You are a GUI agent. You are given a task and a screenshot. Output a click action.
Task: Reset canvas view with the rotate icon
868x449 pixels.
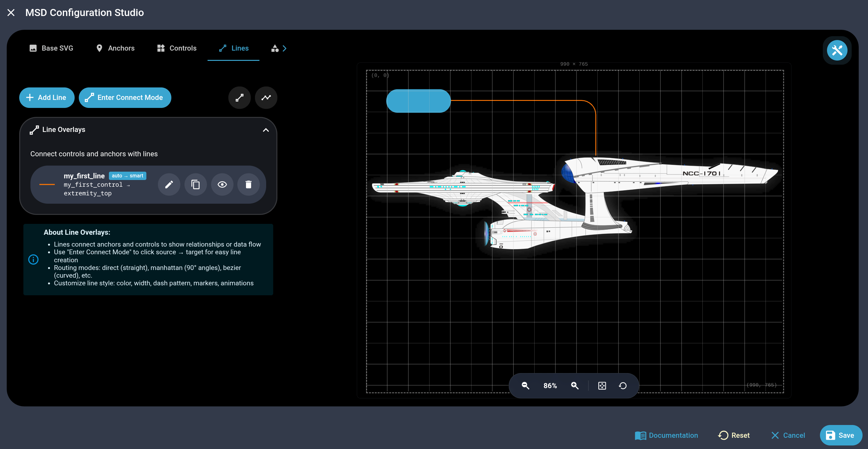(623, 386)
